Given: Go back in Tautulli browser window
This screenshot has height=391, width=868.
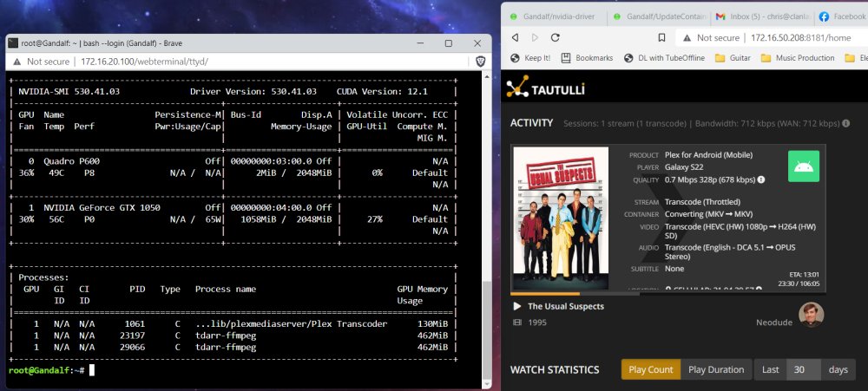Looking at the screenshot, I should click(x=515, y=37).
